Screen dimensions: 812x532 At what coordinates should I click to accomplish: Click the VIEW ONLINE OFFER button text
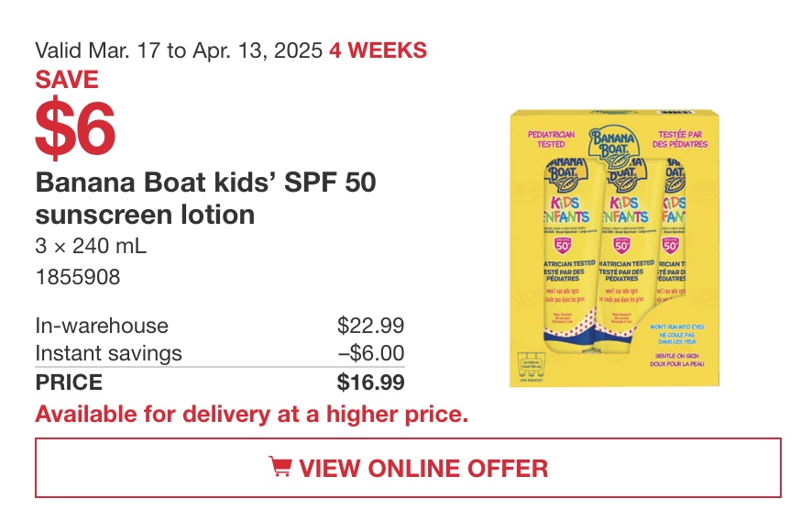click(x=423, y=468)
